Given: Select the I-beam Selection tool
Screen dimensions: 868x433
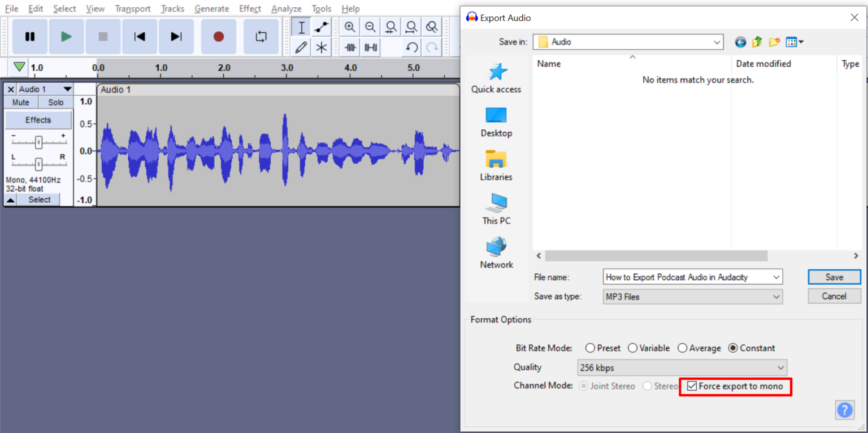Looking at the screenshot, I should tap(301, 27).
